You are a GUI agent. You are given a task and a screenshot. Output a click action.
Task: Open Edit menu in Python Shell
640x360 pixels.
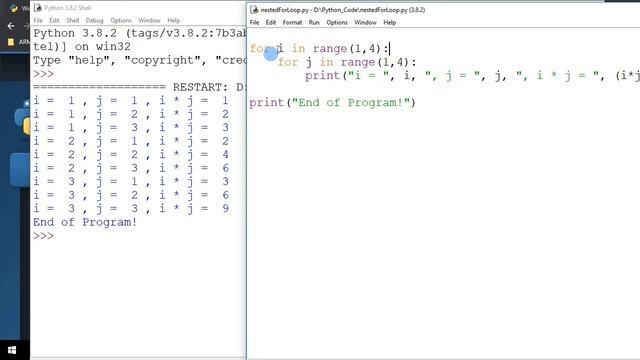click(54, 20)
